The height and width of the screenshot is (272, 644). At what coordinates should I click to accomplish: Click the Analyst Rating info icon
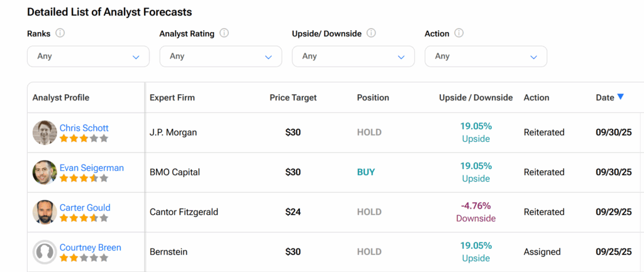[224, 33]
